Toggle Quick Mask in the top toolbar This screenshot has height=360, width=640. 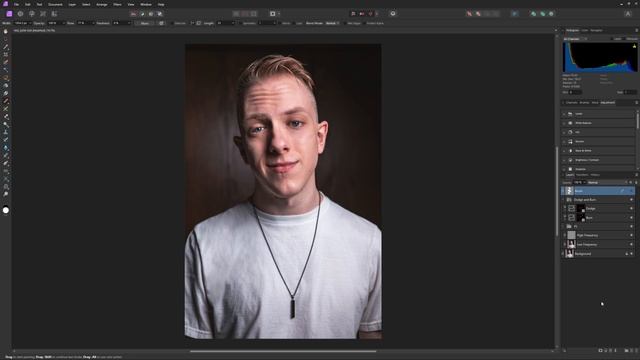tap(273, 14)
